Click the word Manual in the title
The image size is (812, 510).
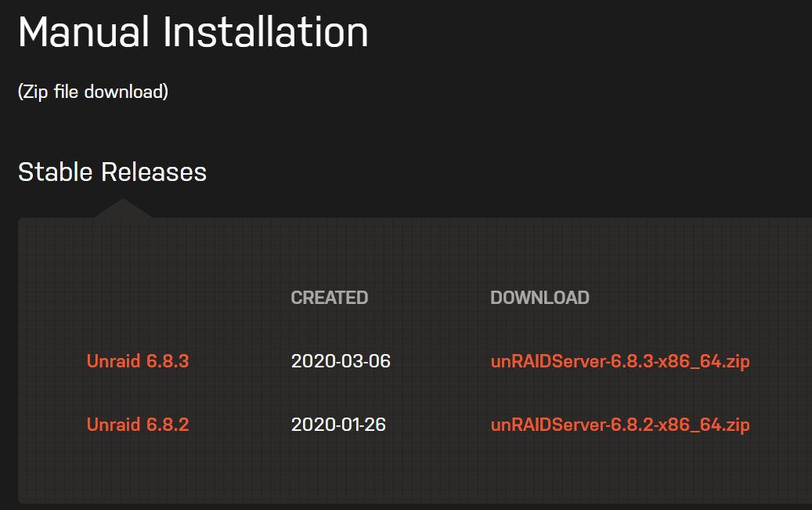(84, 33)
